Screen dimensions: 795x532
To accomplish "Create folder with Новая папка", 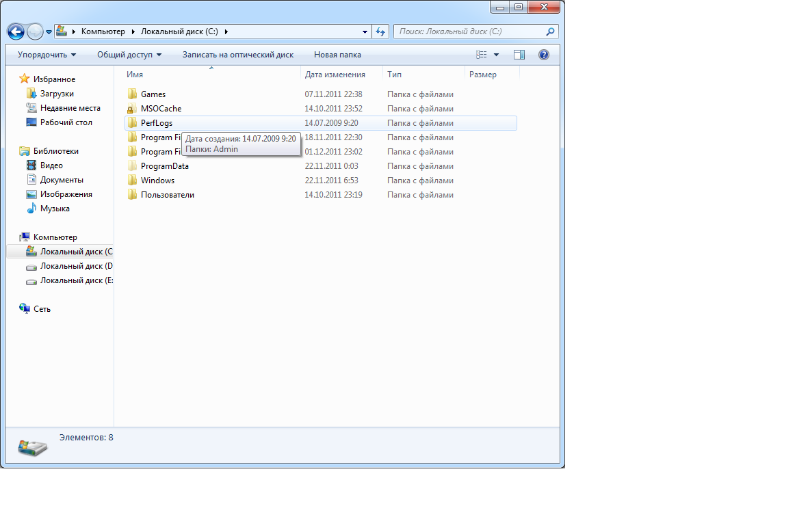I will (337, 55).
